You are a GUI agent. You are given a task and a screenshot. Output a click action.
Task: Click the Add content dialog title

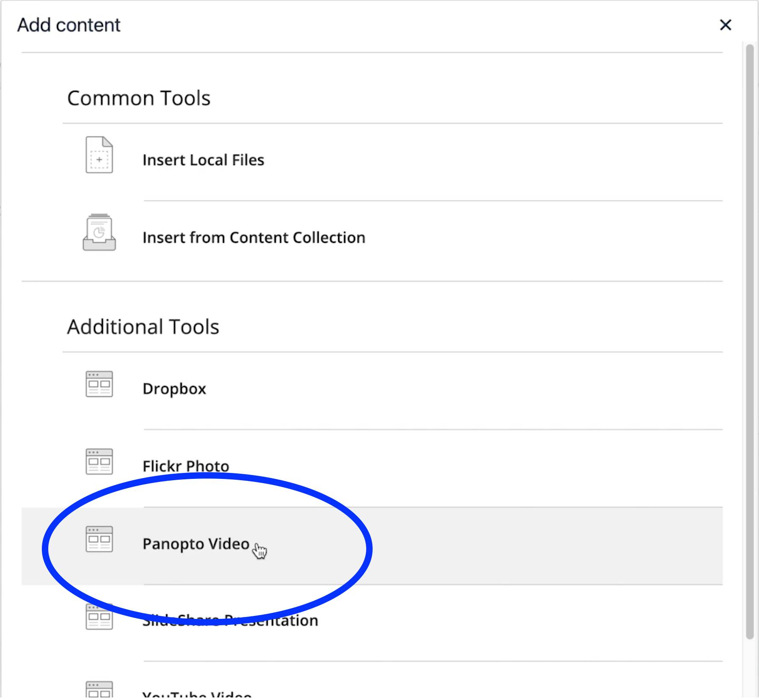(69, 25)
